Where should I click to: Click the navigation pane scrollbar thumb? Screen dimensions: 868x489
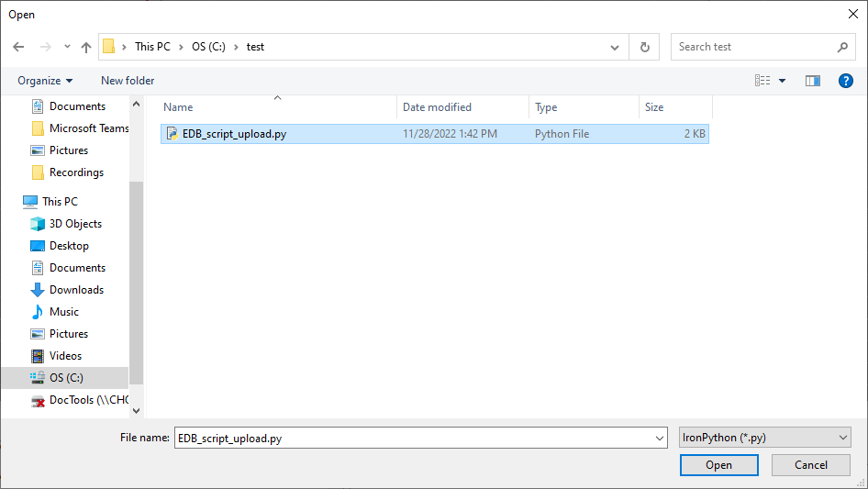click(136, 283)
